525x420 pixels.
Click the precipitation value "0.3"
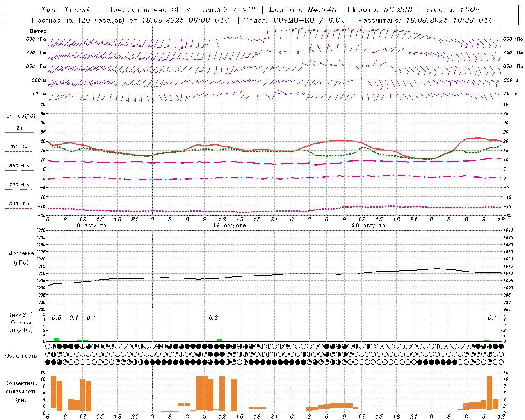click(x=213, y=318)
